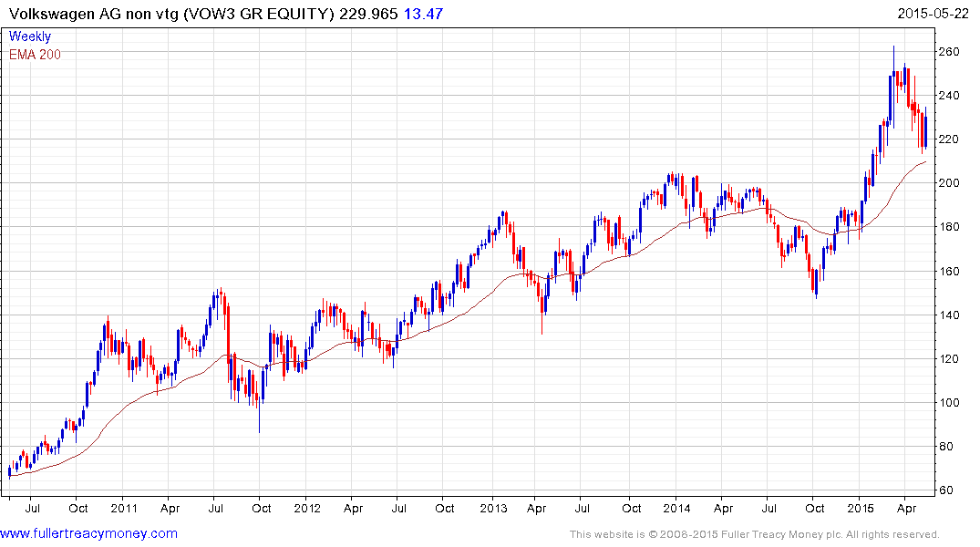Select the 180 price axis label
Image resolution: width=980 pixels, height=547 pixels.
949,227
